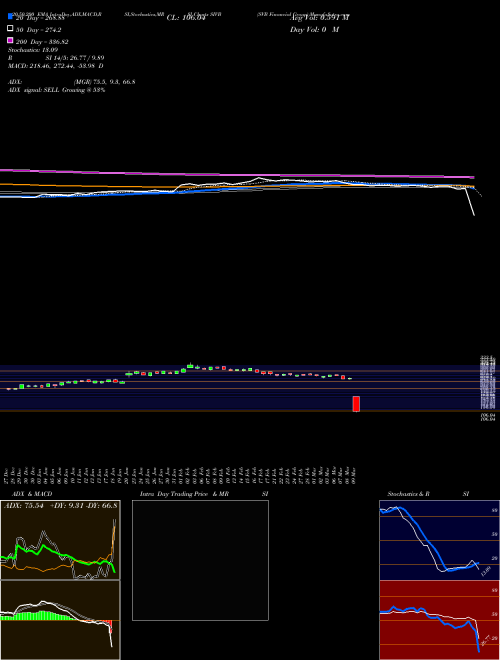The width and height of the screenshot is (500, 660).
Task: Click the magenta 200 Day legend swatch
Action: pyautogui.click(x=10, y=41)
